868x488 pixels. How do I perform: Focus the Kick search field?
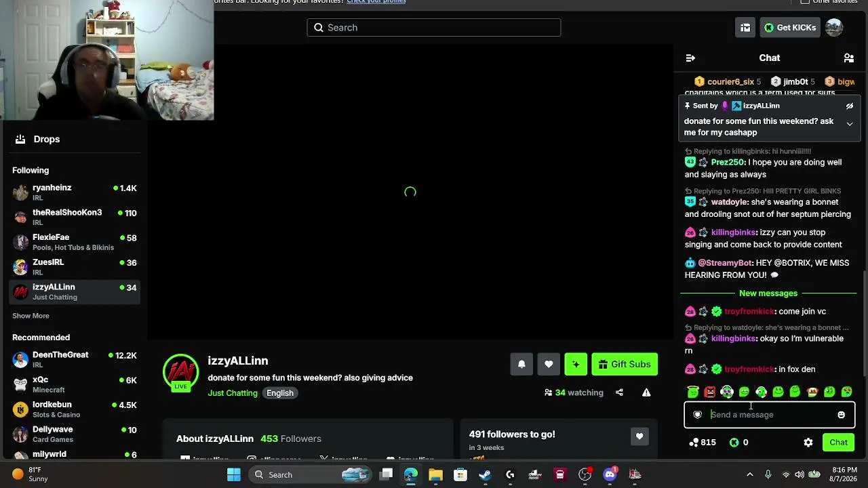tap(434, 28)
